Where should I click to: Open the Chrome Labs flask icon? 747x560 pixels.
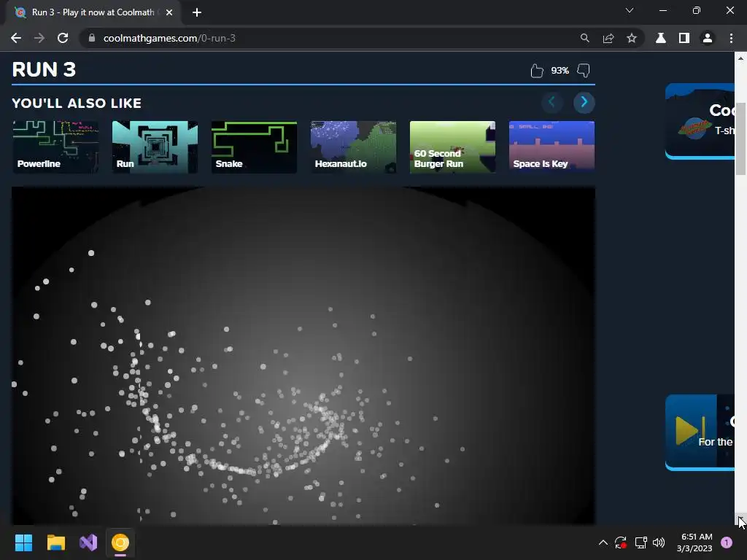point(661,38)
